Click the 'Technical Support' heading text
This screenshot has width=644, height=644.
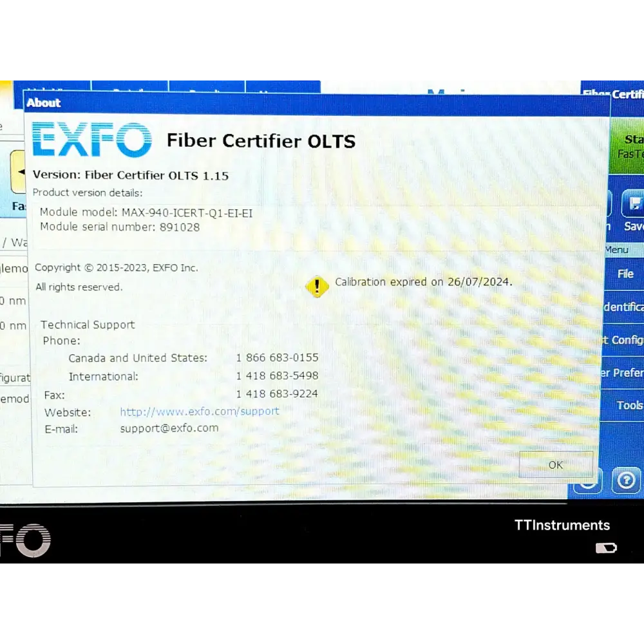(88, 325)
